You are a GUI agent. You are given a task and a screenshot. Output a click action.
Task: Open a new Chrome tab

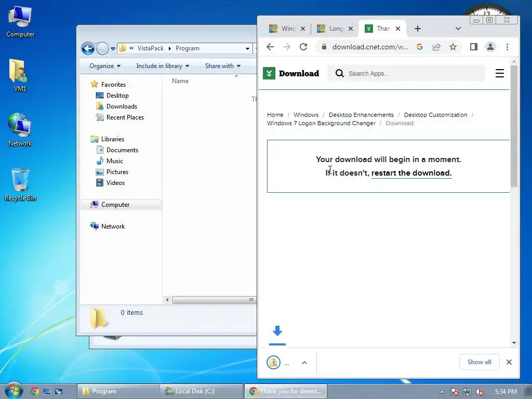pos(418,29)
